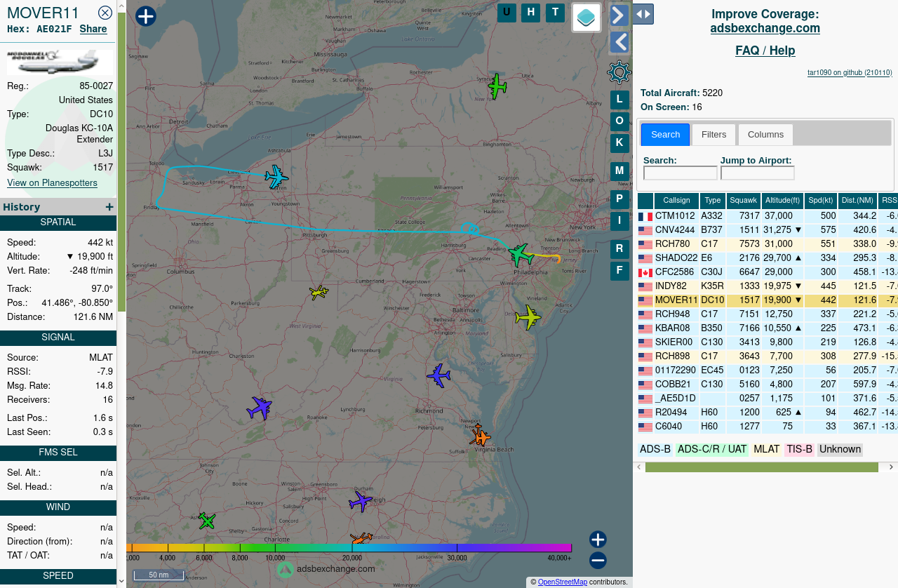The width and height of the screenshot is (898, 588).
Task: Click the MLAT legend swatch
Action: 766,450
